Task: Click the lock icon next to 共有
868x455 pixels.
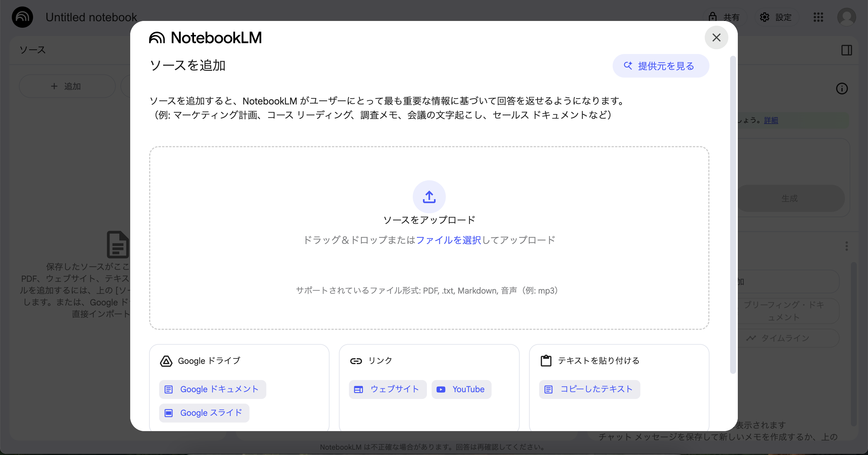Action: click(x=712, y=17)
